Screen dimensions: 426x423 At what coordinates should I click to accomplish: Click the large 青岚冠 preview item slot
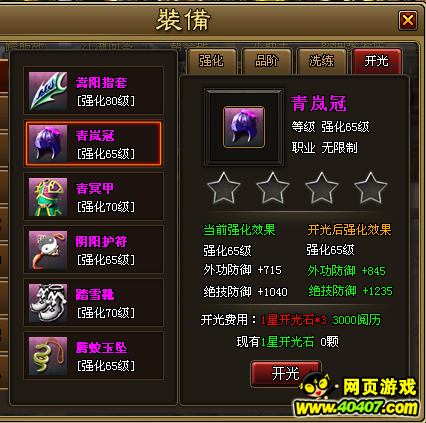(x=244, y=127)
